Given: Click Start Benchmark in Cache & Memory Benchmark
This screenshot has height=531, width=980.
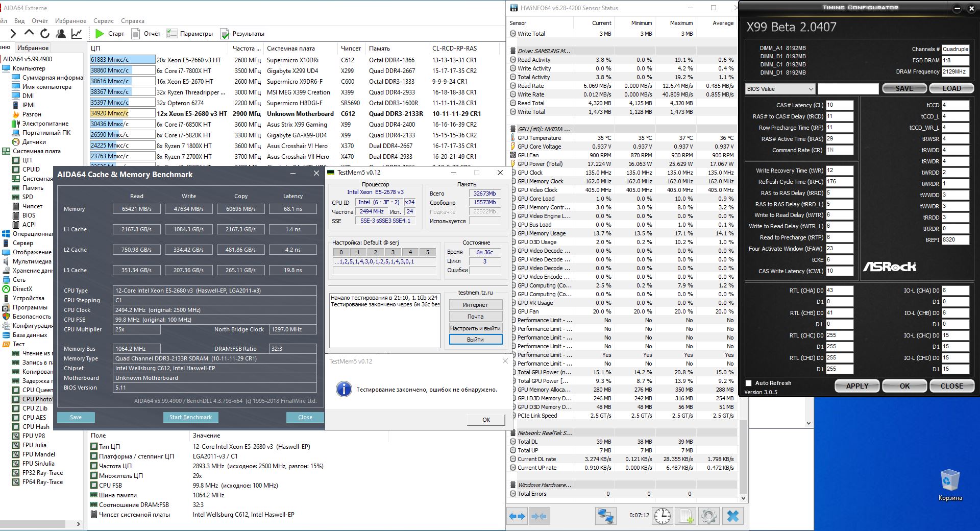Looking at the screenshot, I should click(190, 417).
